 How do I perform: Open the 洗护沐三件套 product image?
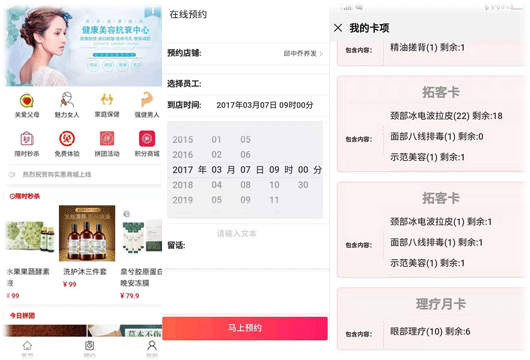(87, 233)
